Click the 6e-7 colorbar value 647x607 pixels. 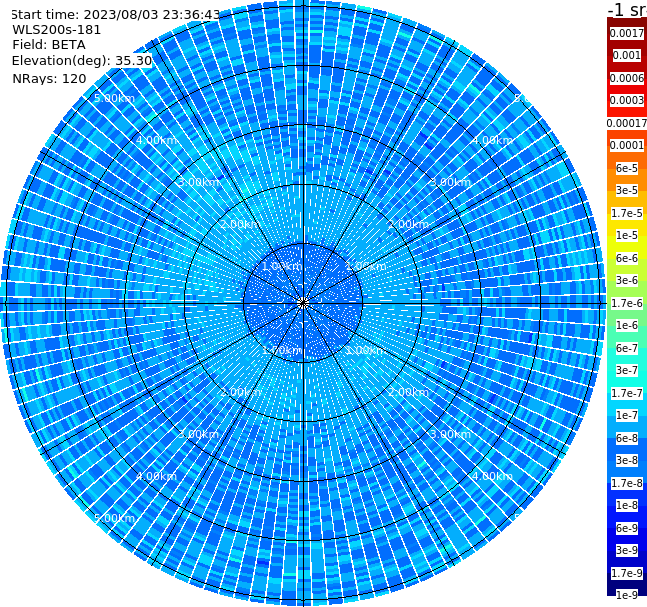pos(627,348)
